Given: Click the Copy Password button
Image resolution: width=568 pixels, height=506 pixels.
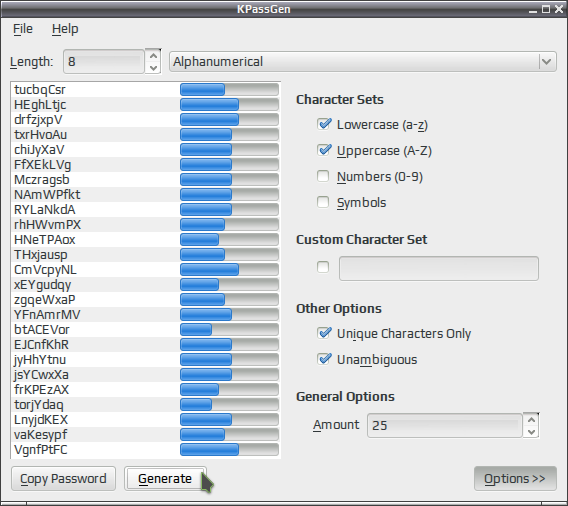Looking at the screenshot, I should (x=63, y=478).
